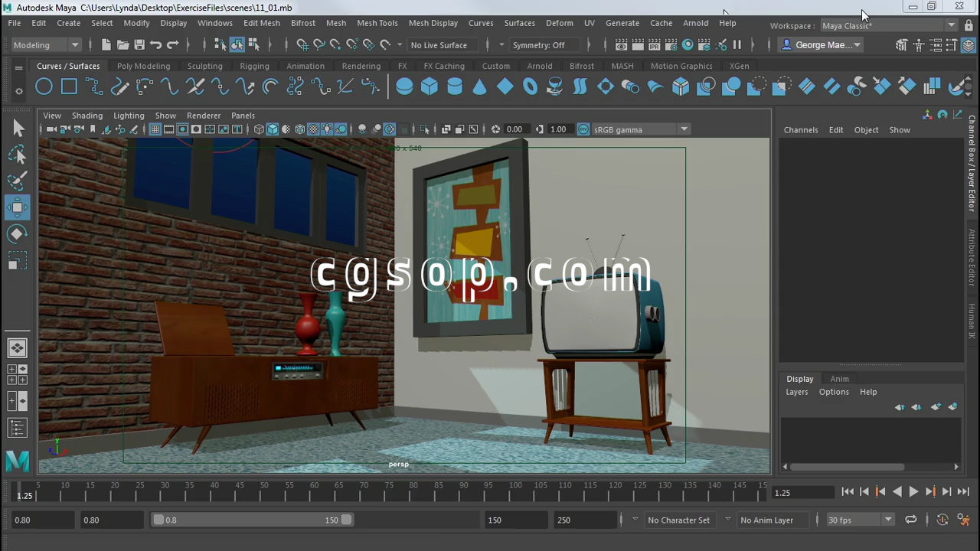The width and height of the screenshot is (980, 551).
Task: Toggle snap to grids
Action: (302, 45)
